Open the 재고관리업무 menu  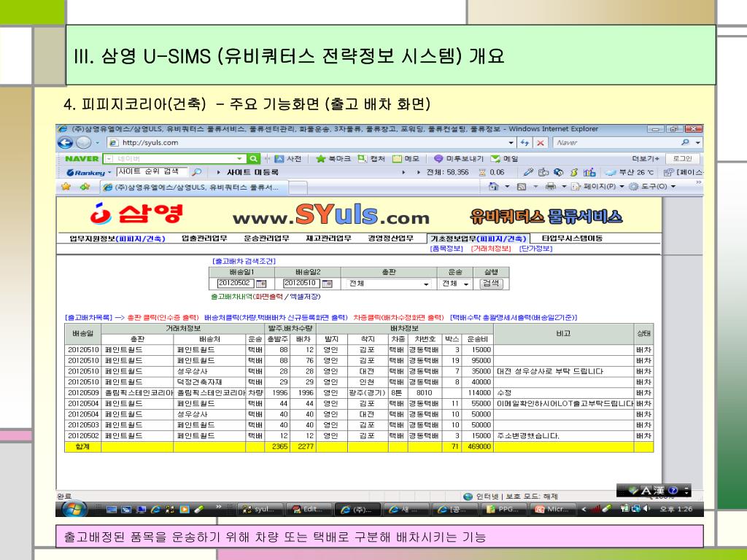tap(328, 238)
